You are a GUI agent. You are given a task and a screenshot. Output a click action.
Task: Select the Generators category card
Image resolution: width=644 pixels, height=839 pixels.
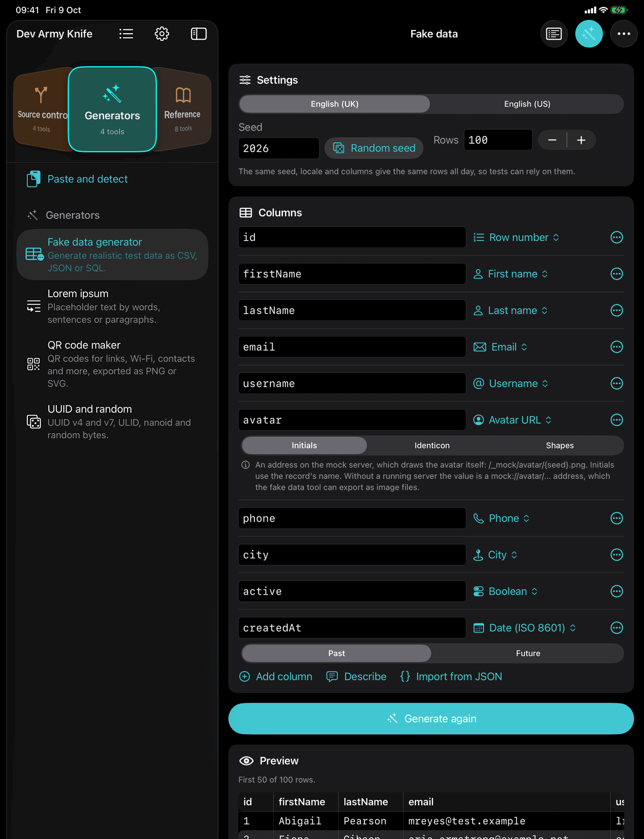click(x=112, y=110)
